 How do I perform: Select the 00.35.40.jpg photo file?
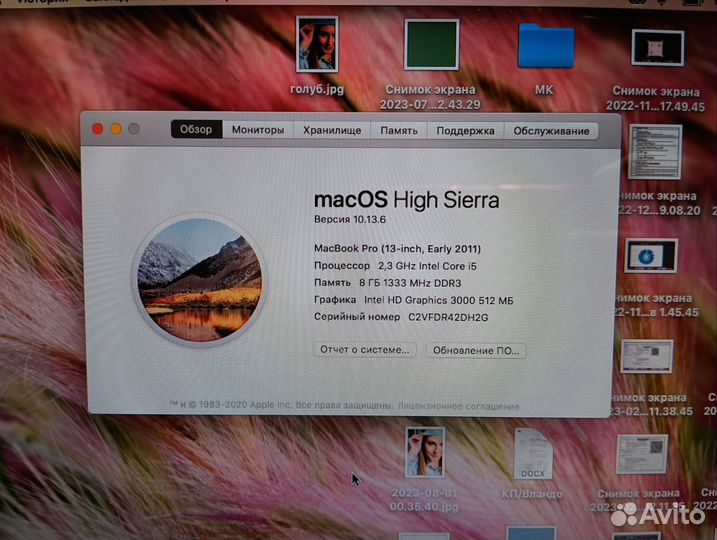[x=425, y=452]
